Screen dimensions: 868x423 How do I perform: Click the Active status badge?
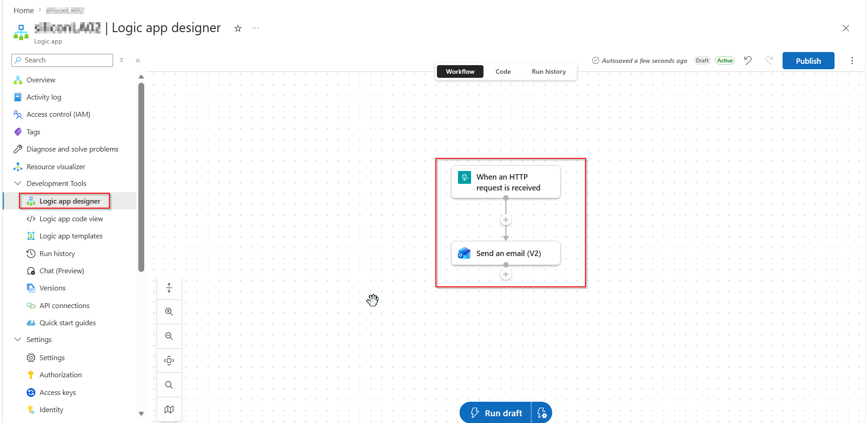coord(725,61)
